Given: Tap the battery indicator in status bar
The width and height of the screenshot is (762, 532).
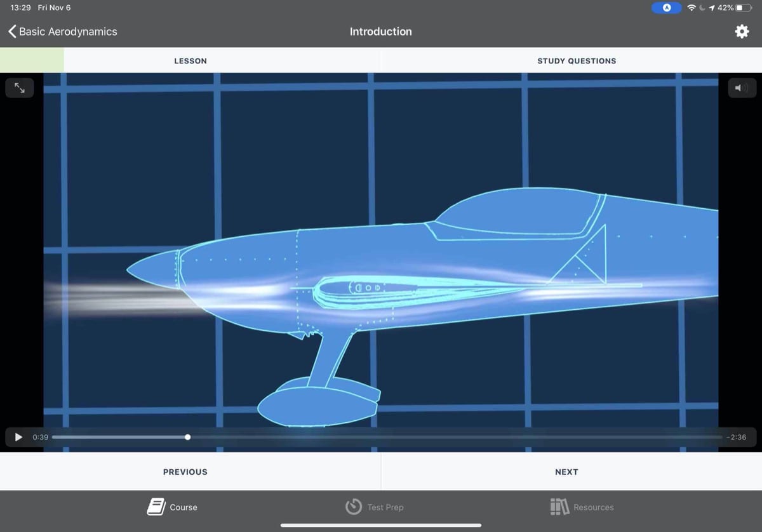Looking at the screenshot, I should [x=744, y=8].
